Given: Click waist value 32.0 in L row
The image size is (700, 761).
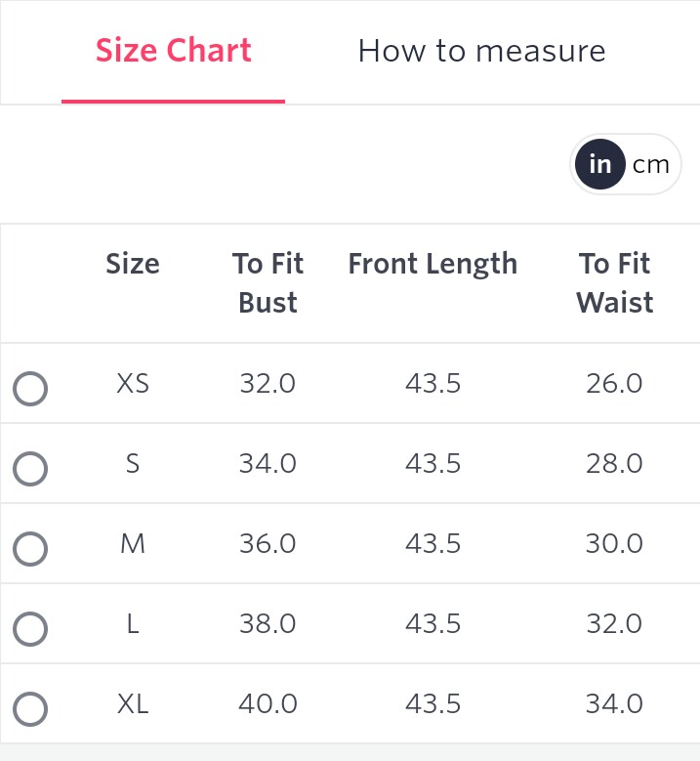Looking at the screenshot, I should tap(614, 624).
